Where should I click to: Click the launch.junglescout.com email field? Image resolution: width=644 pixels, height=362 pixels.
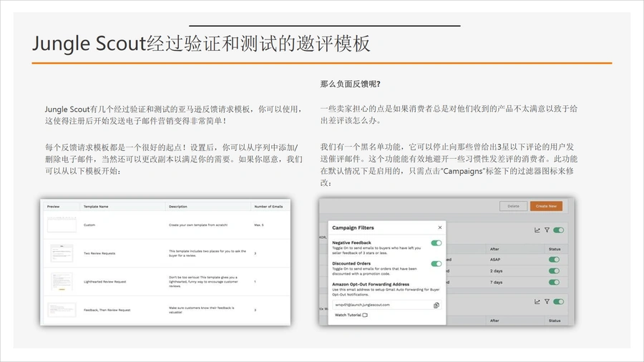(x=386, y=305)
